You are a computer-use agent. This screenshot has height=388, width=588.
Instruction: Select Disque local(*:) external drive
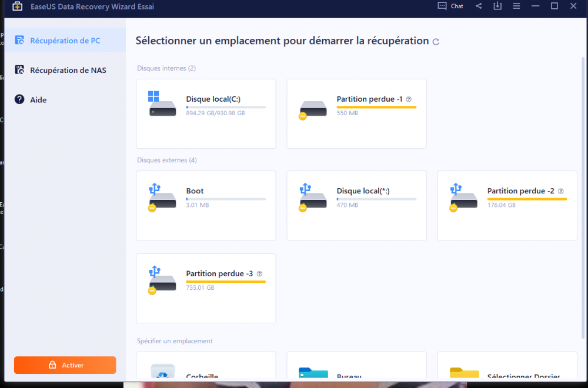pyautogui.click(x=357, y=205)
